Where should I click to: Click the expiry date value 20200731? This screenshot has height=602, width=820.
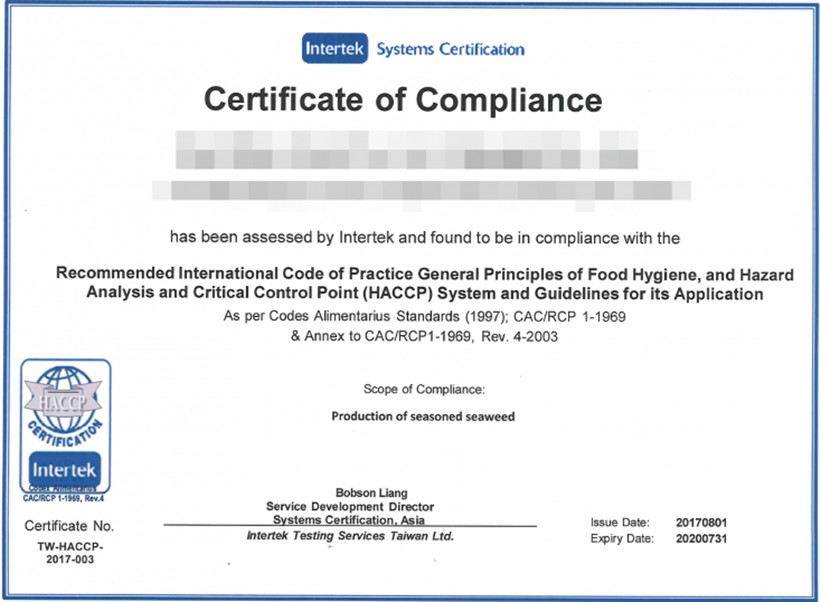[702, 539]
